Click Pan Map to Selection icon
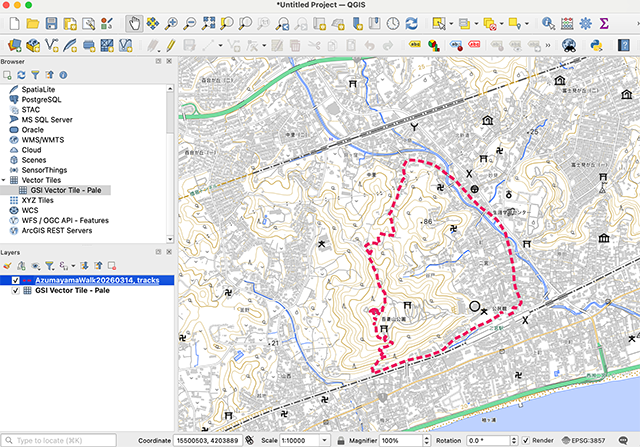Image resolution: width=640 pixels, height=447 pixels. click(x=153, y=23)
